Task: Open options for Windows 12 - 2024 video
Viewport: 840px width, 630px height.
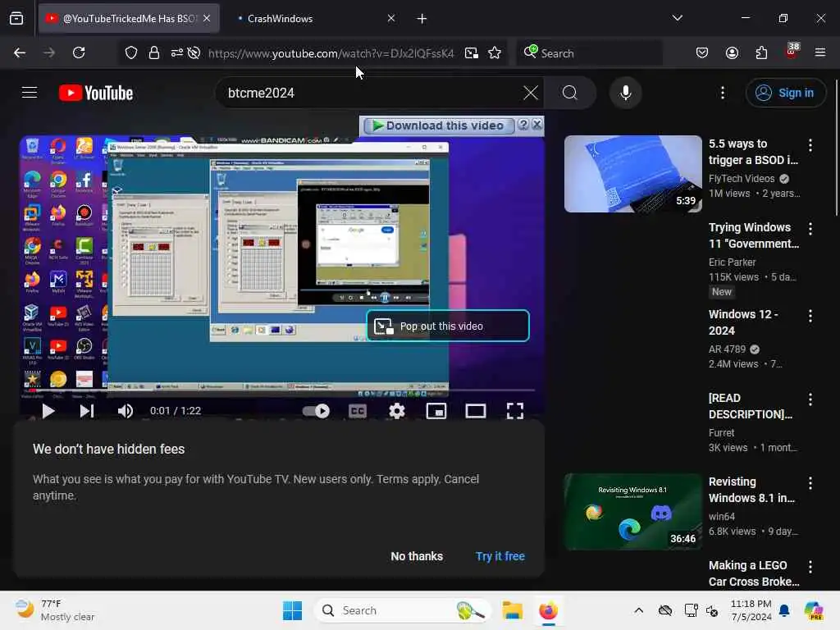Action: (x=810, y=316)
